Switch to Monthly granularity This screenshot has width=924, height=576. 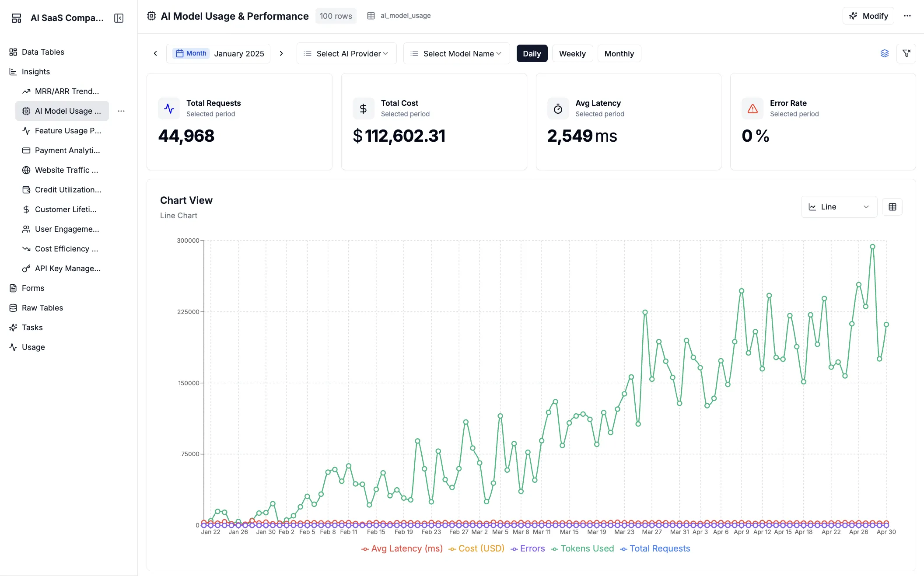pos(619,53)
